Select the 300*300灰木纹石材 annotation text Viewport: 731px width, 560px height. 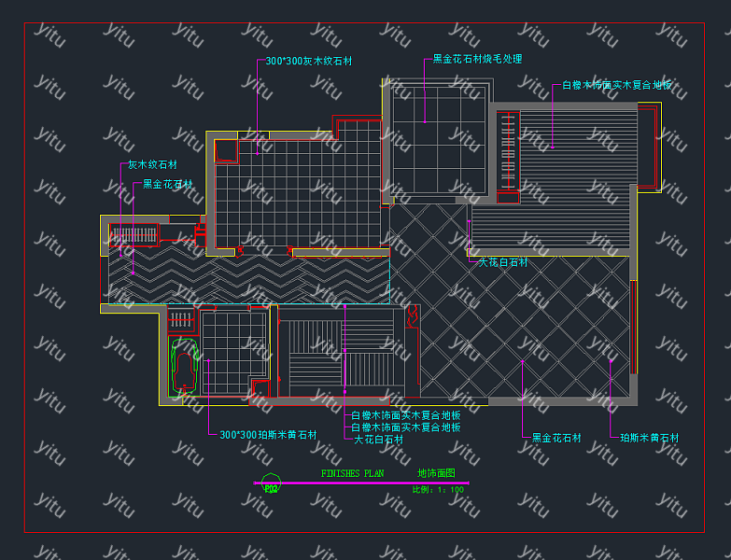tap(309, 61)
